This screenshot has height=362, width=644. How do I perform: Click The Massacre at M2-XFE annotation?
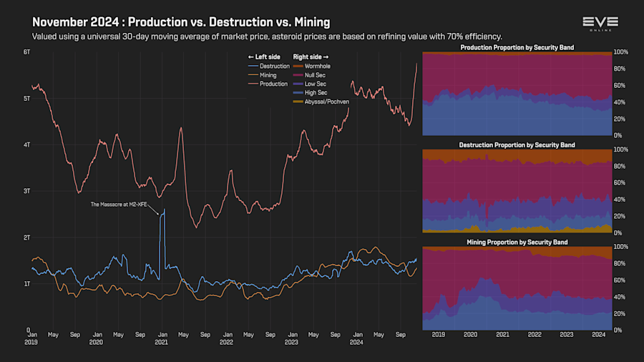pos(119,205)
